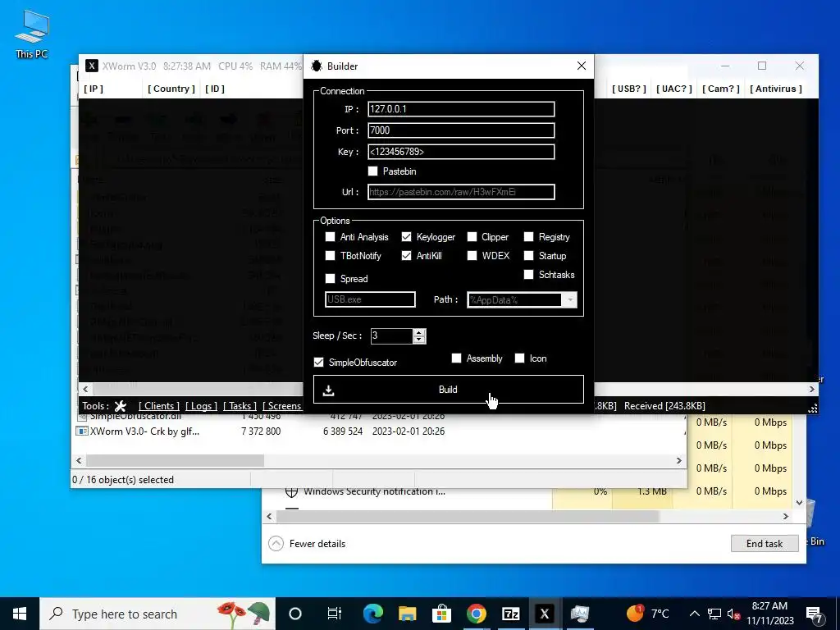
Task: Click the XWorm list scroll-right arrow
Action: (811, 390)
